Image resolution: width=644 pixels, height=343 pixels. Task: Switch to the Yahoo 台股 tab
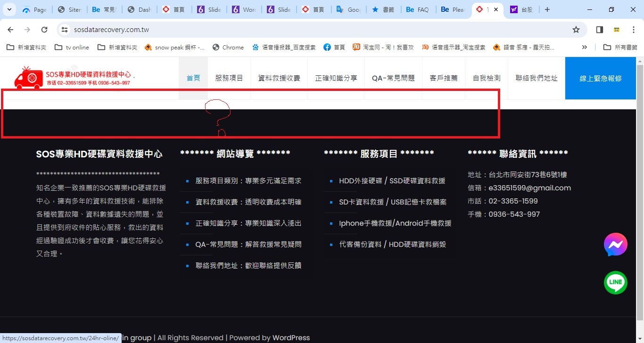point(522,9)
